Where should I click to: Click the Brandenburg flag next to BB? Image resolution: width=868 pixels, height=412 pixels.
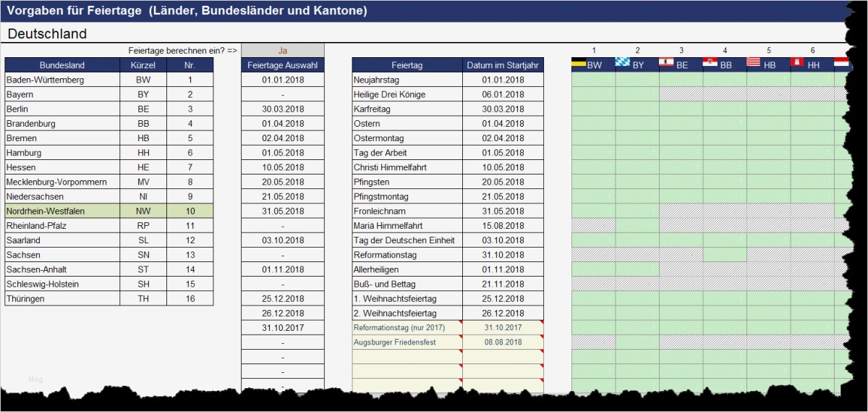(710, 63)
